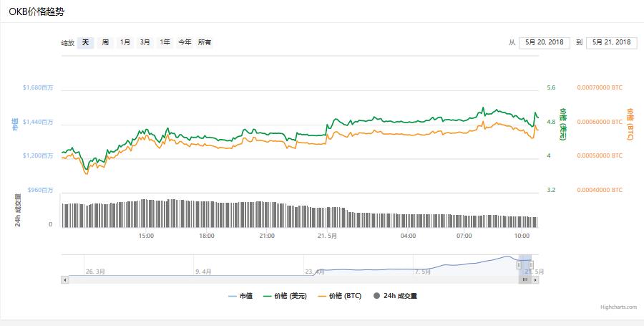644x326 pixels.
Task: Toggle the 市值 series in the legend
Action: 240,296
